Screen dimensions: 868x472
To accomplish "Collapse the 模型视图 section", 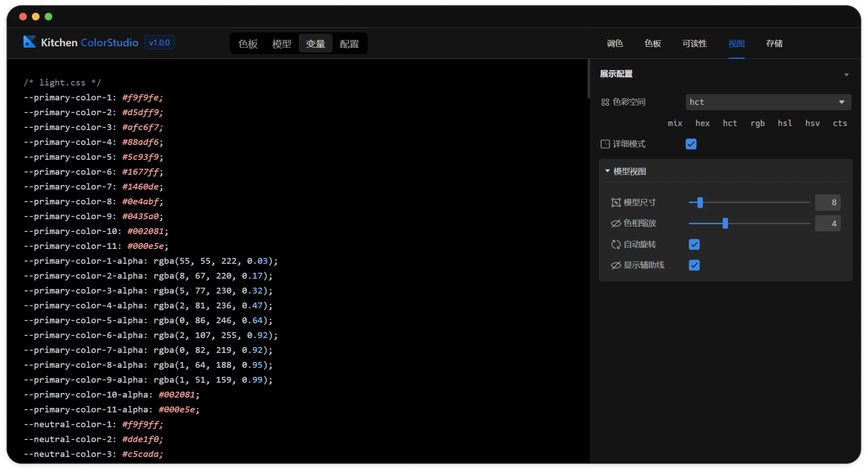I will tap(607, 171).
